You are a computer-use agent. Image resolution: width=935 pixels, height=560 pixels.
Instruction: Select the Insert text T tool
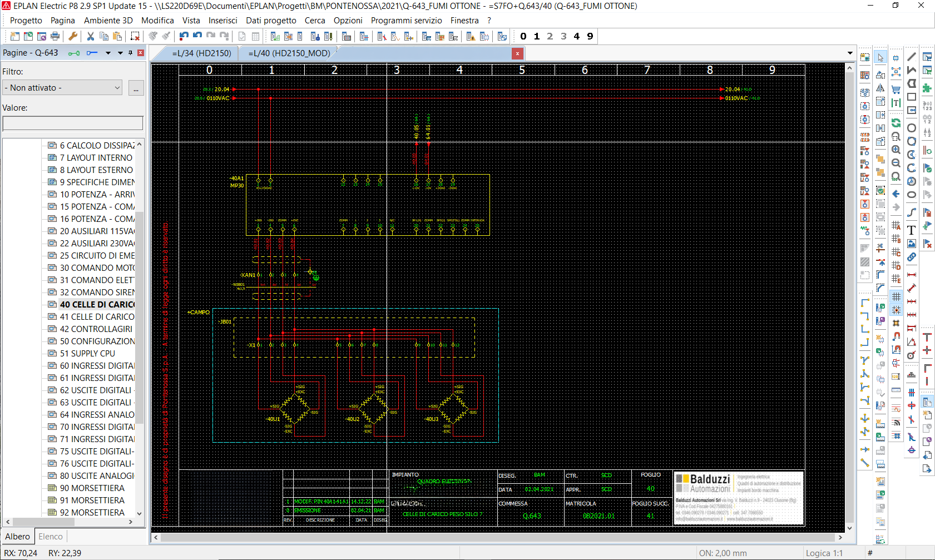(912, 230)
